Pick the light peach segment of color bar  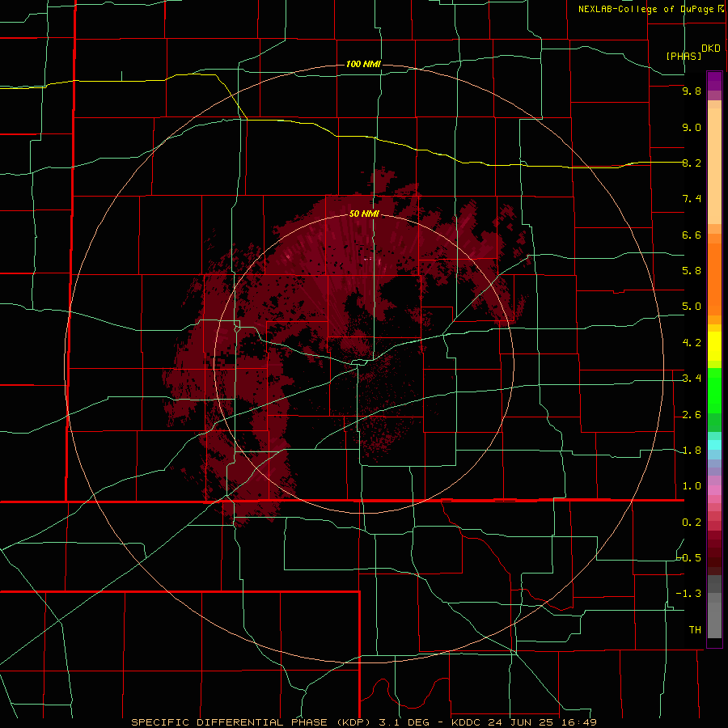(x=714, y=166)
